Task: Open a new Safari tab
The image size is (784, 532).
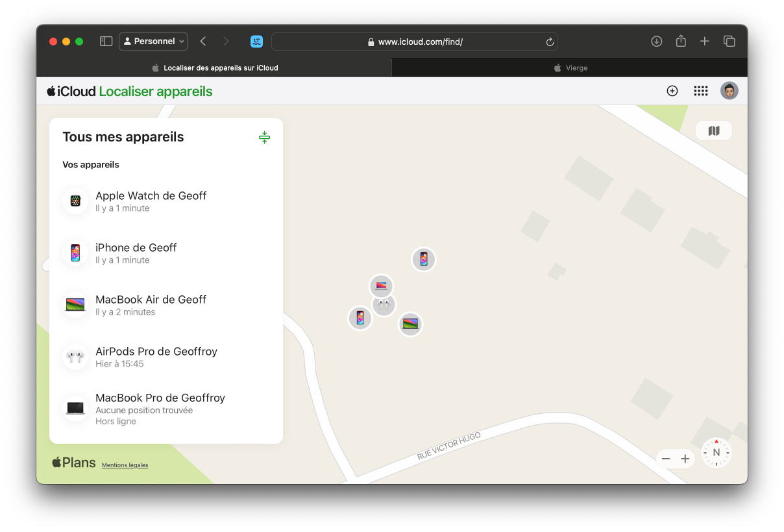Action: 705,42
